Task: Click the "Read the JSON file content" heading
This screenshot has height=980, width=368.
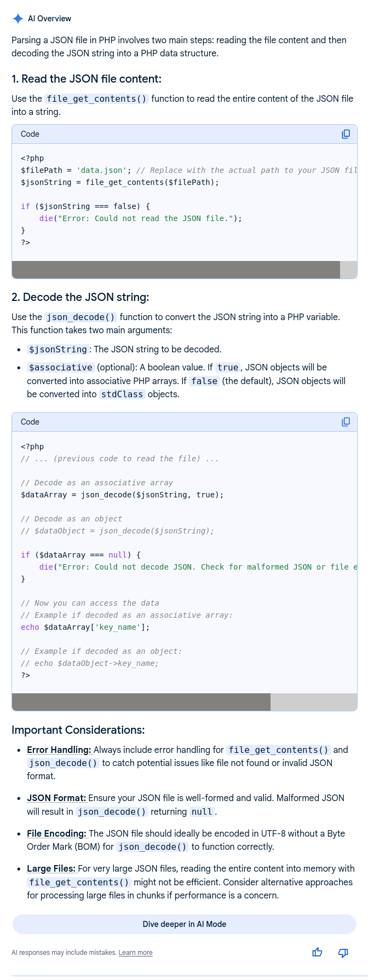Action: 87,79
